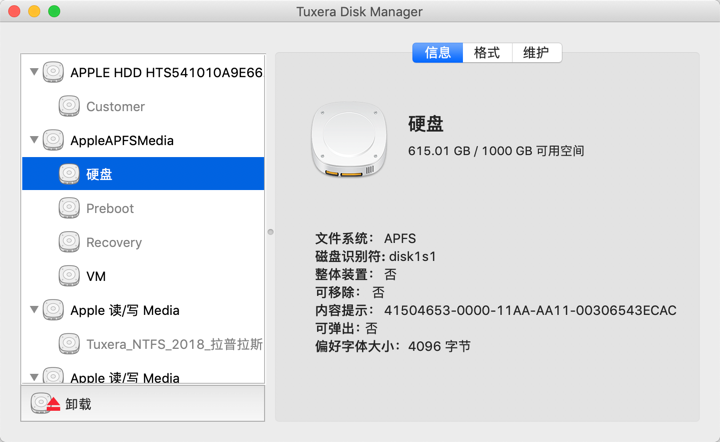Click the 整体装置 否 line
Viewport: 720px width, 442px height.
click(x=356, y=274)
